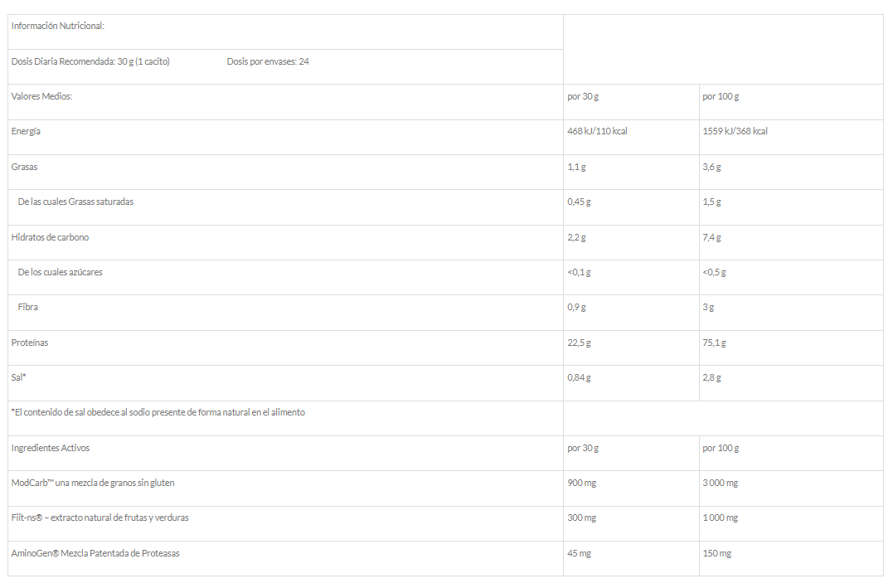Select the "Sal*" row label
This screenshot has height=588, width=893.
click(20, 377)
